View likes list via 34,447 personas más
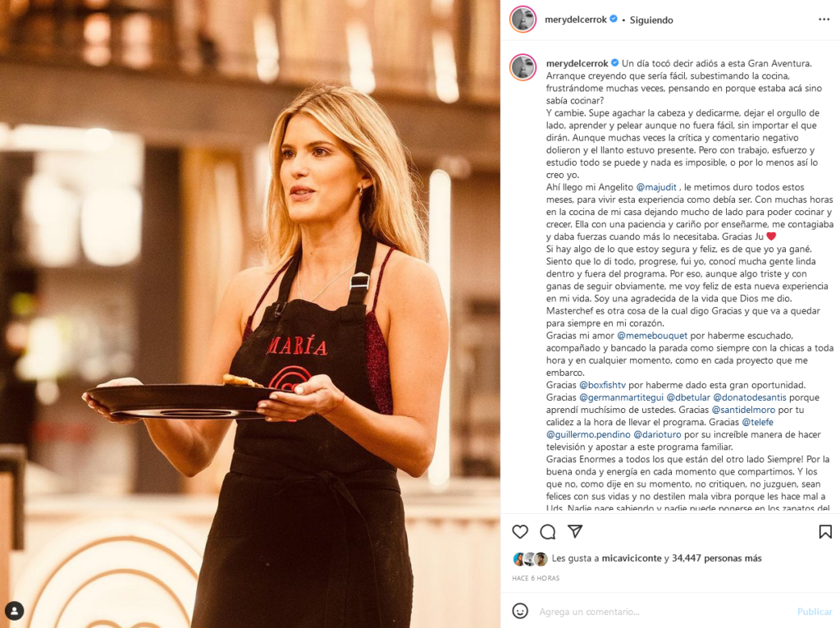Screen dimensions: 840x628 pyautogui.click(x=717, y=558)
